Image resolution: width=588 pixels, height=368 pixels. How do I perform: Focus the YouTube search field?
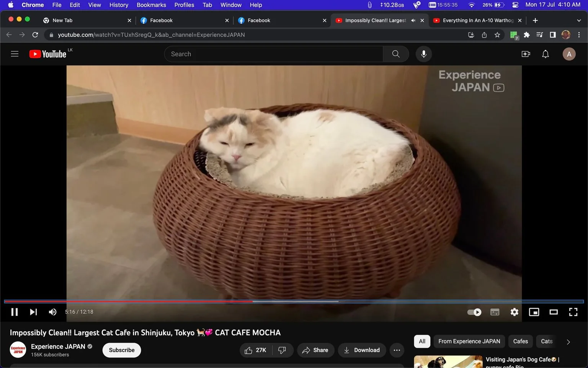pos(274,54)
